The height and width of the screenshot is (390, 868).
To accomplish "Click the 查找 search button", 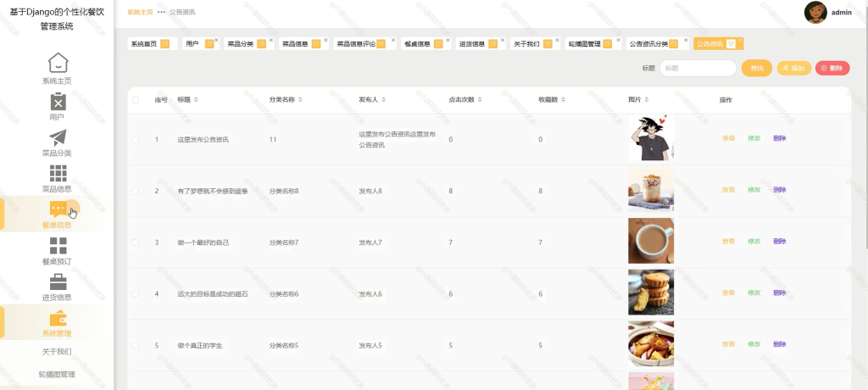I will [x=757, y=68].
